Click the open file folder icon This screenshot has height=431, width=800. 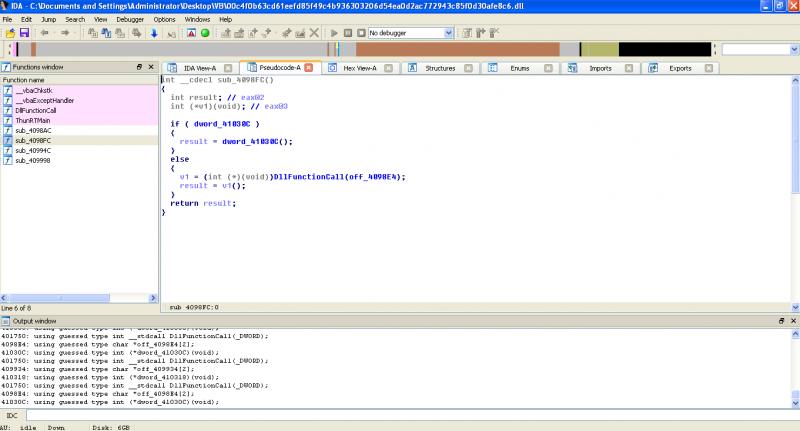click(10, 33)
